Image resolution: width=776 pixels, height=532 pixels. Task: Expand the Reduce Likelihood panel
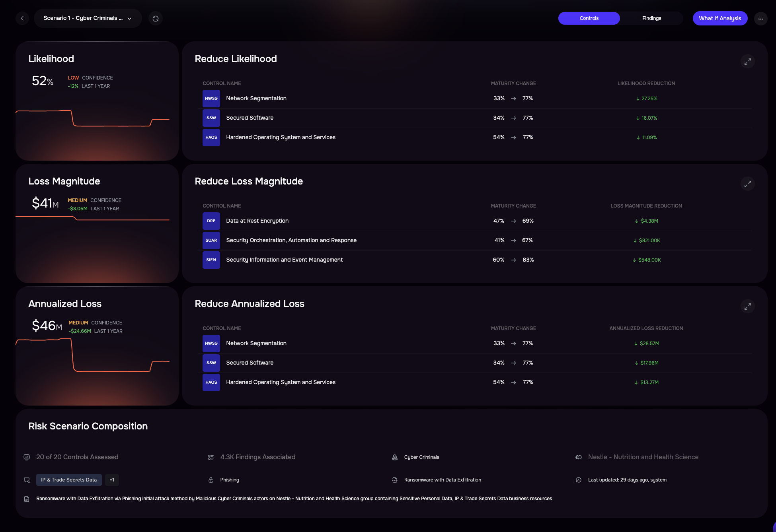[748, 62]
